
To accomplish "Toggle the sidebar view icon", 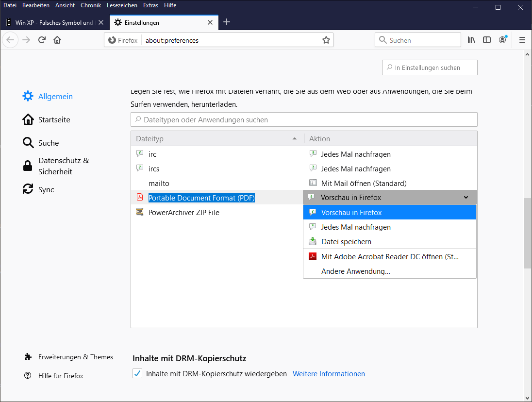I will click(x=487, y=40).
